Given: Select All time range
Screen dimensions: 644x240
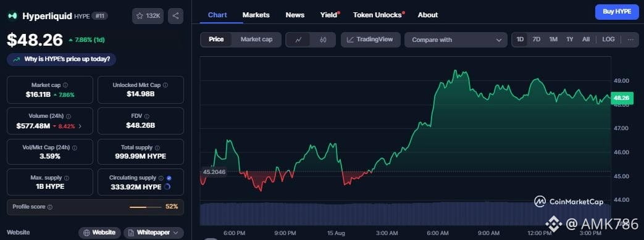Looking at the screenshot, I should pyautogui.click(x=586, y=39).
